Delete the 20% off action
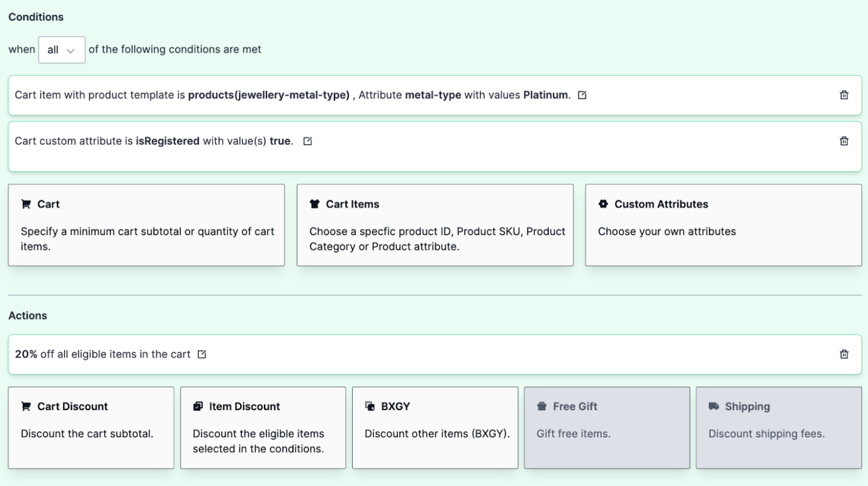Screen dimensions: 868x486 [844, 354]
